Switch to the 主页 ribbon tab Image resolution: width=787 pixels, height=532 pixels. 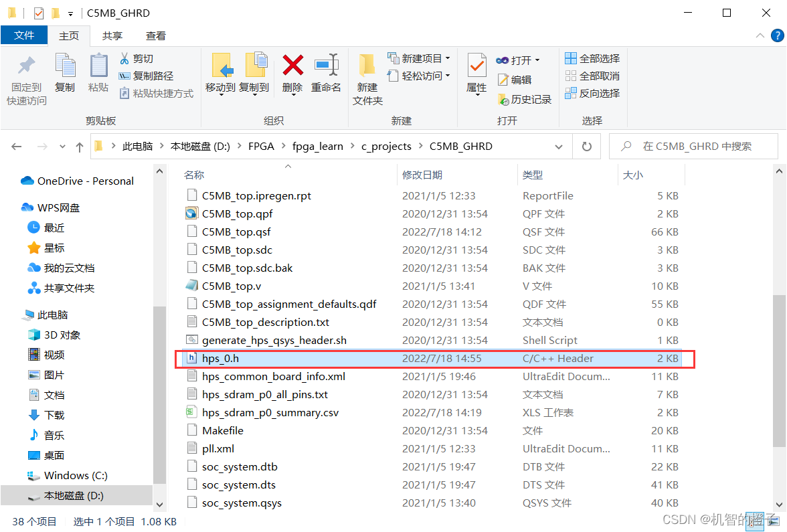(x=69, y=35)
